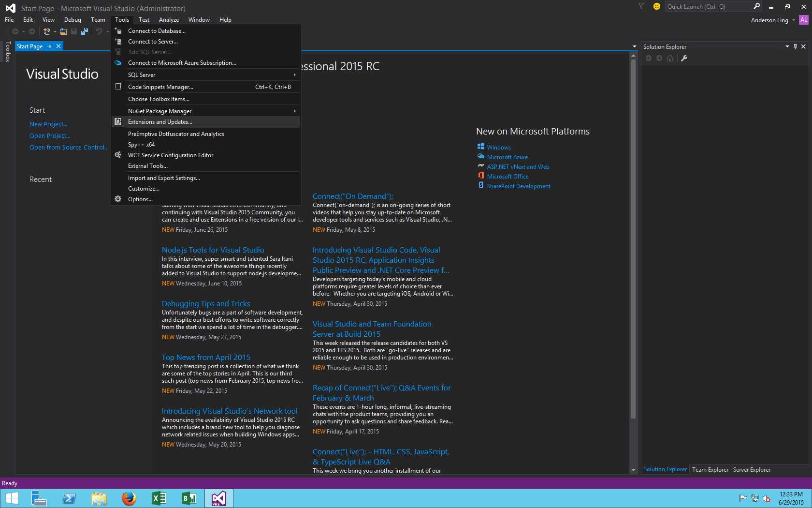812x508 pixels.
Task: Choose Connect to Server in Tools menu
Action: [206, 42]
